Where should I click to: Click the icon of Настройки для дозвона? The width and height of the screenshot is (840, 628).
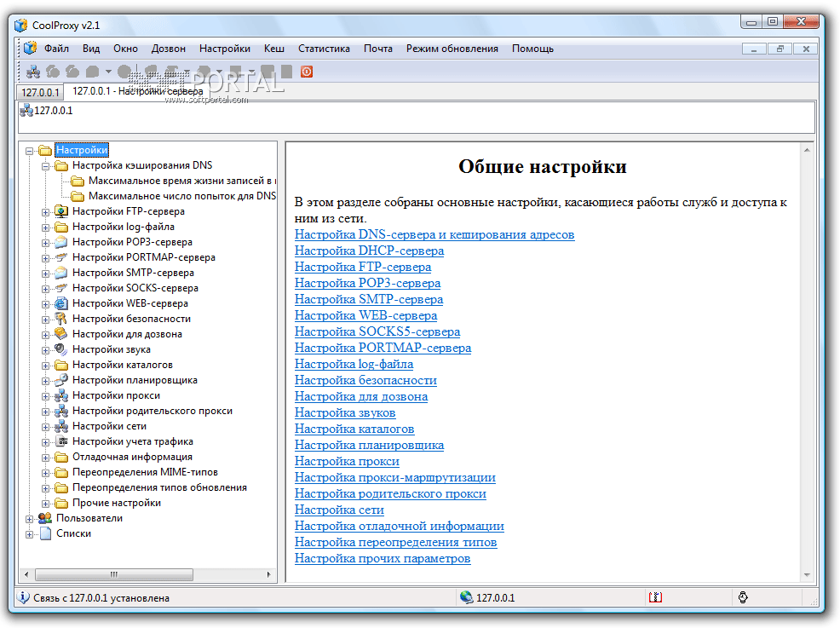61,334
